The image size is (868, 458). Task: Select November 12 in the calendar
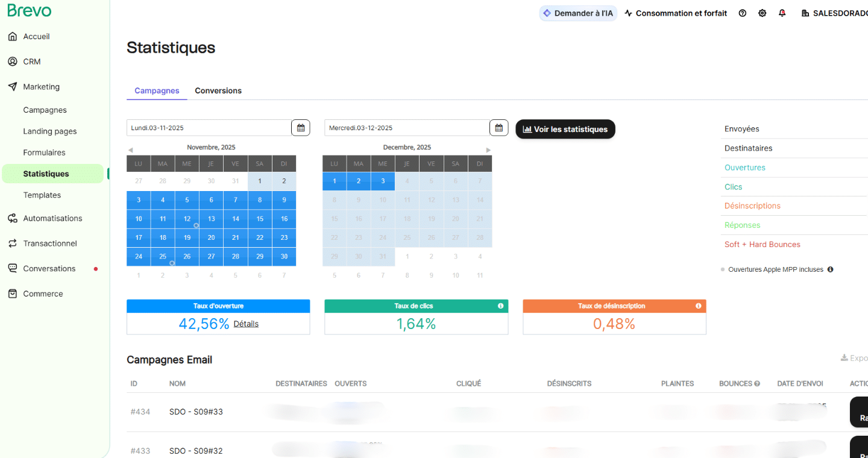coord(187,219)
